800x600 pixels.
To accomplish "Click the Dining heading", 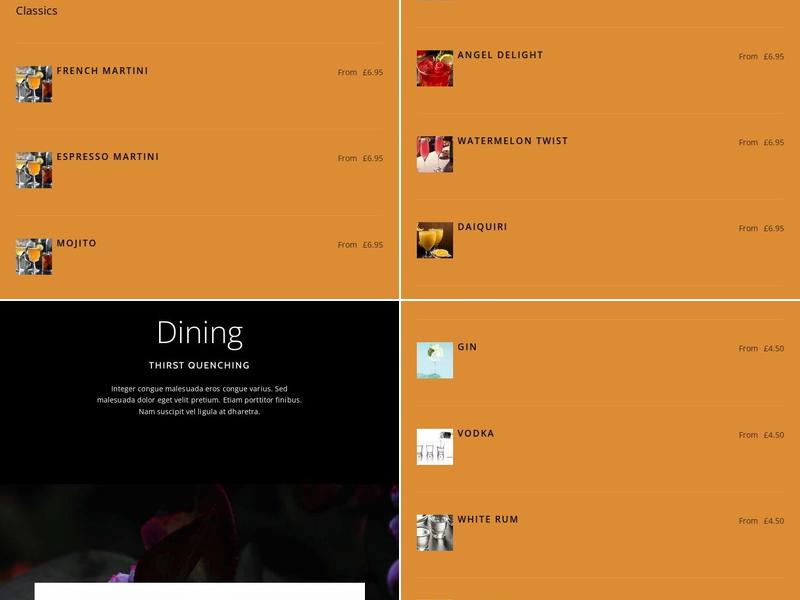I will (x=199, y=334).
